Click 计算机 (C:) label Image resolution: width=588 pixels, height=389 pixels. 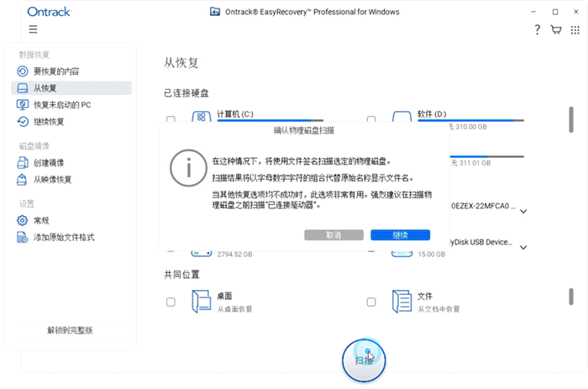(235, 114)
